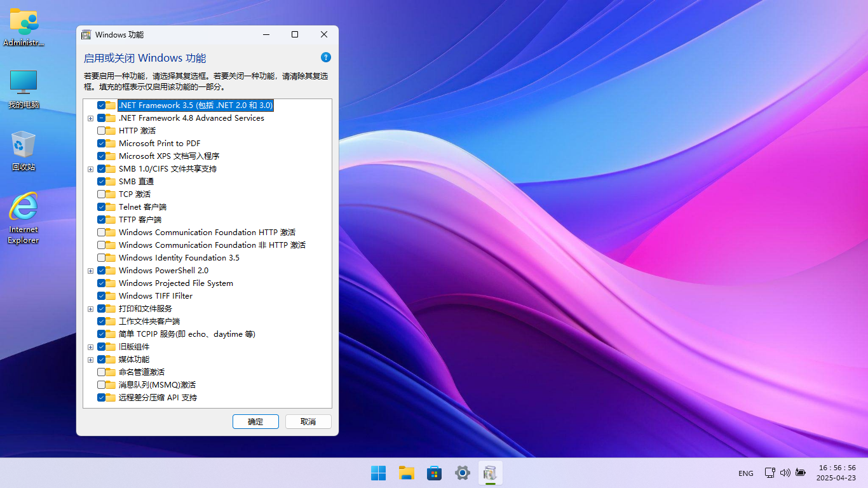Select the Windows TIFF IFilter label
Viewport: 868px width, 488px height.
pyautogui.click(x=156, y=295)
